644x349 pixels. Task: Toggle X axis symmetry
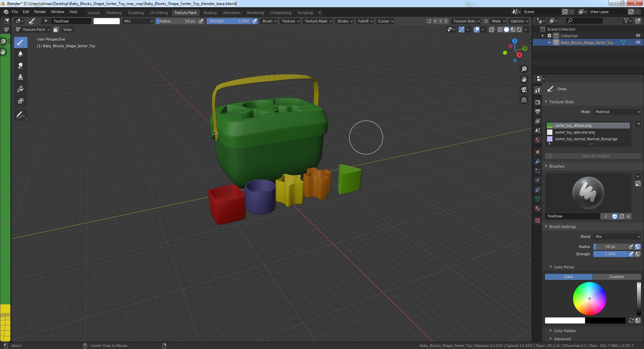click(x=435, y=21)
